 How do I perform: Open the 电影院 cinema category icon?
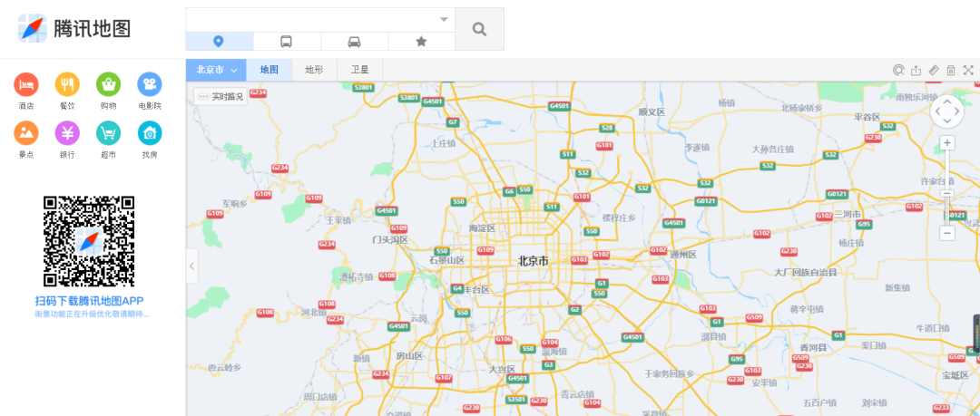pos(150,84)
